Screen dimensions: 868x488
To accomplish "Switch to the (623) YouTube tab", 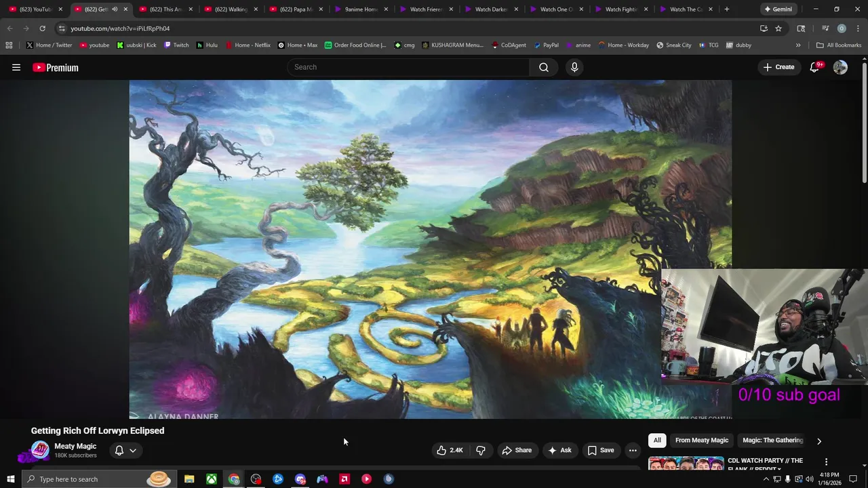I will click(x=33, y=9).
